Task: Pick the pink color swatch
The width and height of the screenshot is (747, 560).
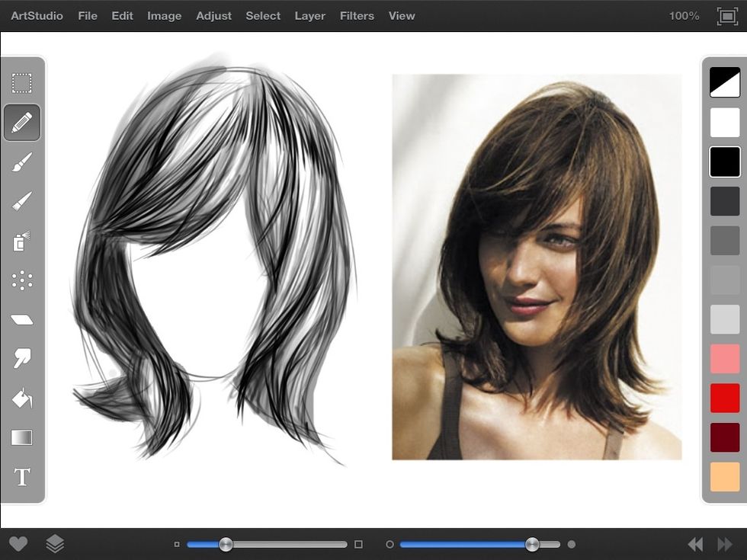Action: (x=725, y=359)
